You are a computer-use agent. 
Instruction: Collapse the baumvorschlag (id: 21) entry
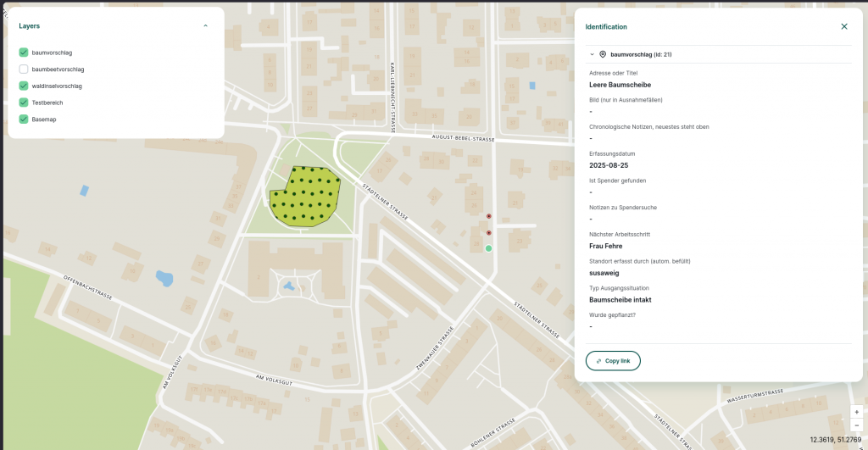[592, 54]
